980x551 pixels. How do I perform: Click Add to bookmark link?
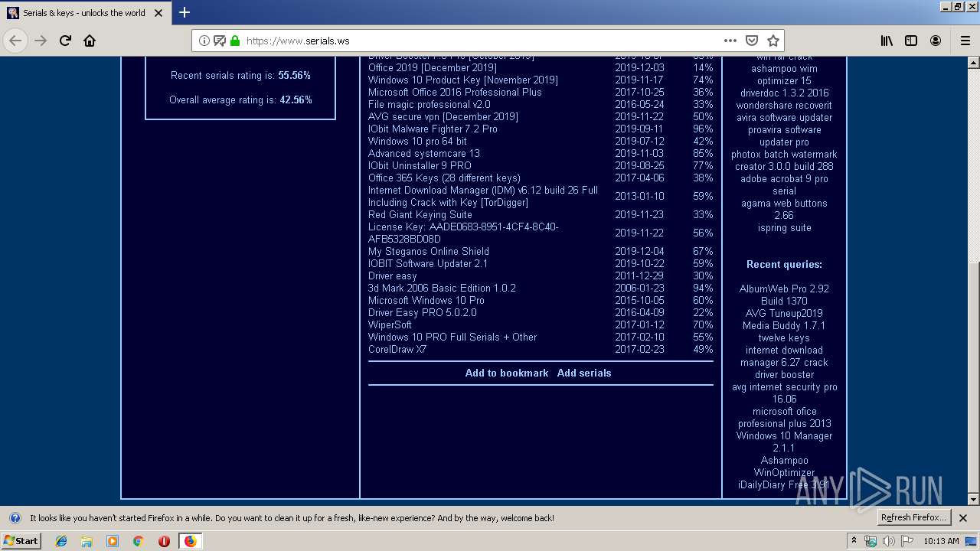(507, 373)
